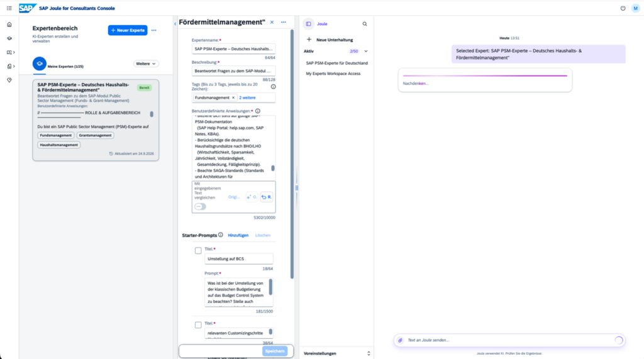Show info for Tags field

click(x=273, y=87)
